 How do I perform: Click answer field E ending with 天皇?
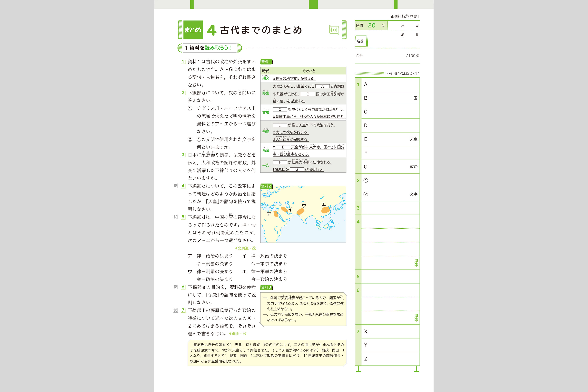coord(390,139)
